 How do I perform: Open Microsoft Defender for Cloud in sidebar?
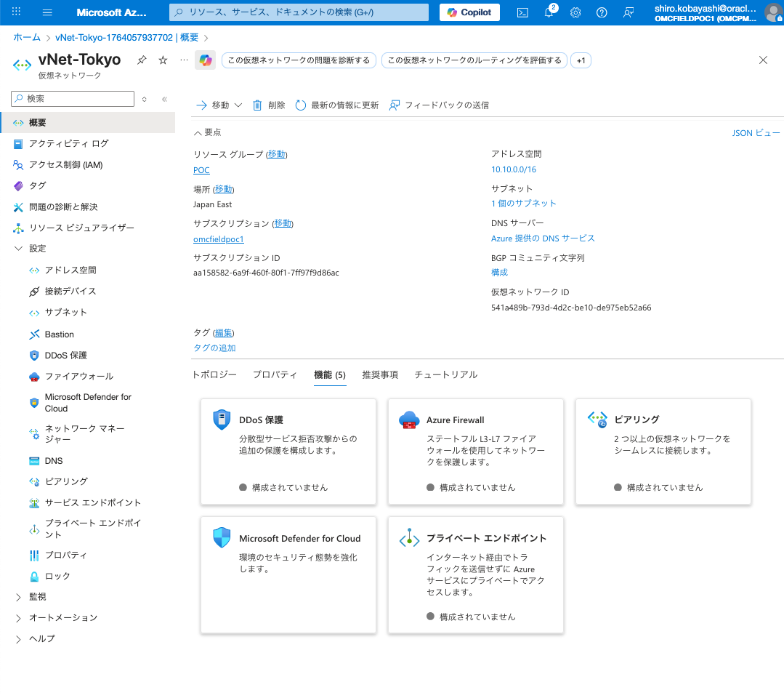(x=88, y=403)
